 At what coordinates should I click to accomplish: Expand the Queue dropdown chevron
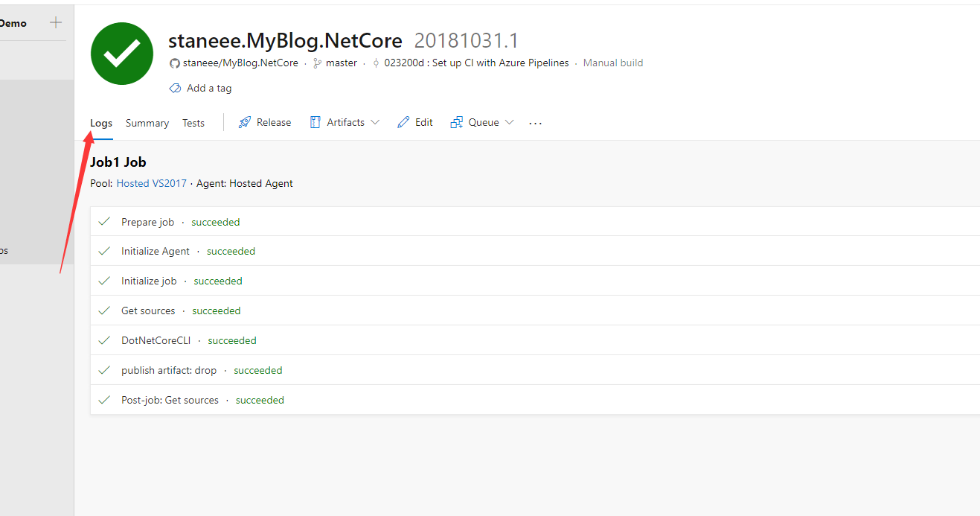[x=510, y=122]
